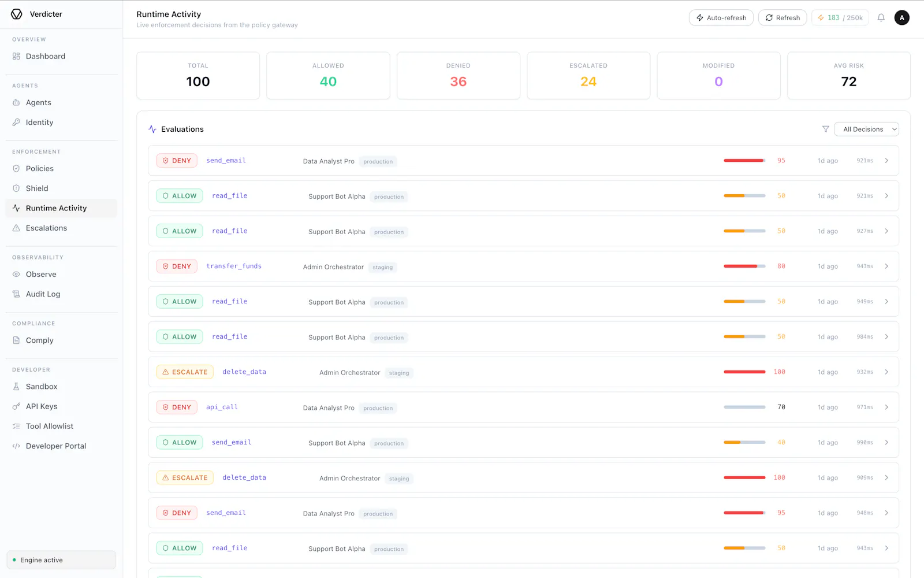This screenshot has height=578, width=924.
Task: Click the Engine active status indicator
Action: coord(61,560)
